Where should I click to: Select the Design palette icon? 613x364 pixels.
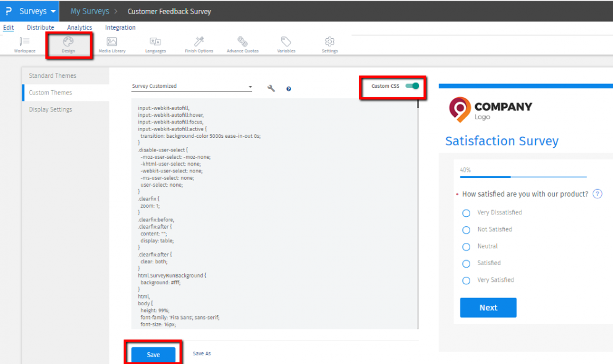point(69,43)
